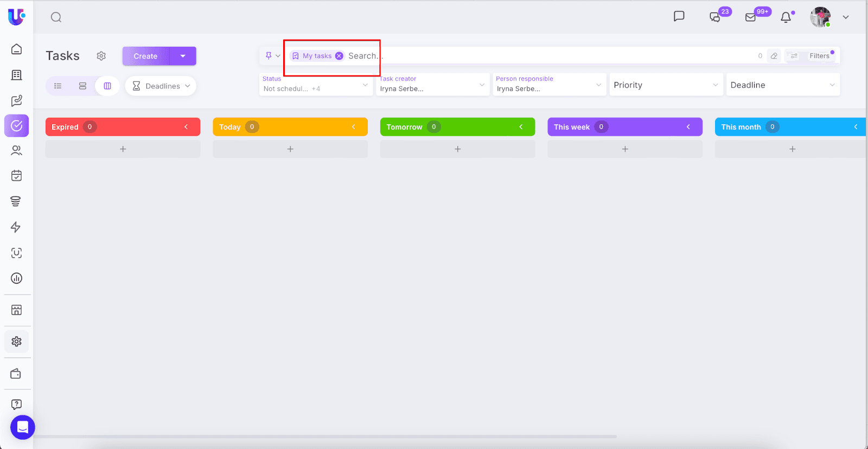Open the Deadlines grouping dropdown

(x=161, y=86)
